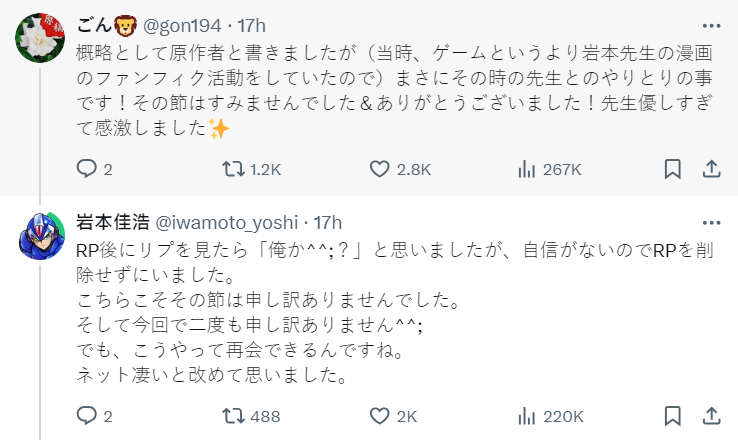Share ごん's tweet
This screenshot has height=440, width=738.
pyautogui.click(x=711, y=169)
